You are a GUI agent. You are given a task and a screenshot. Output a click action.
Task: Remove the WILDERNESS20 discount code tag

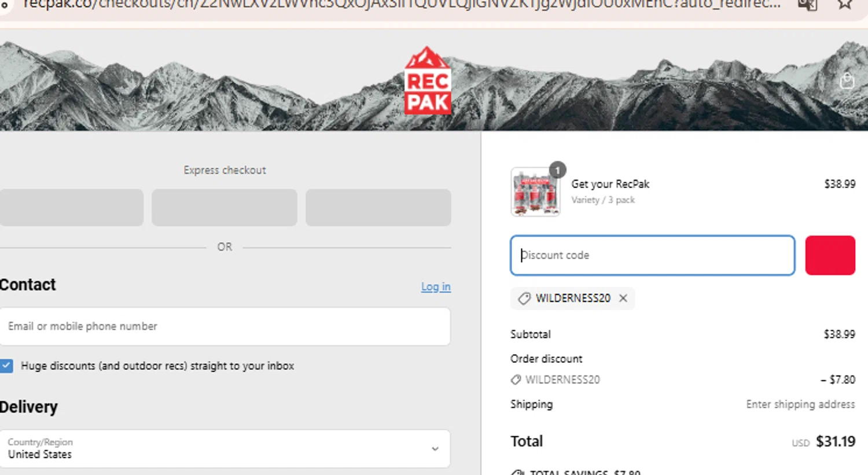(623, 298)
